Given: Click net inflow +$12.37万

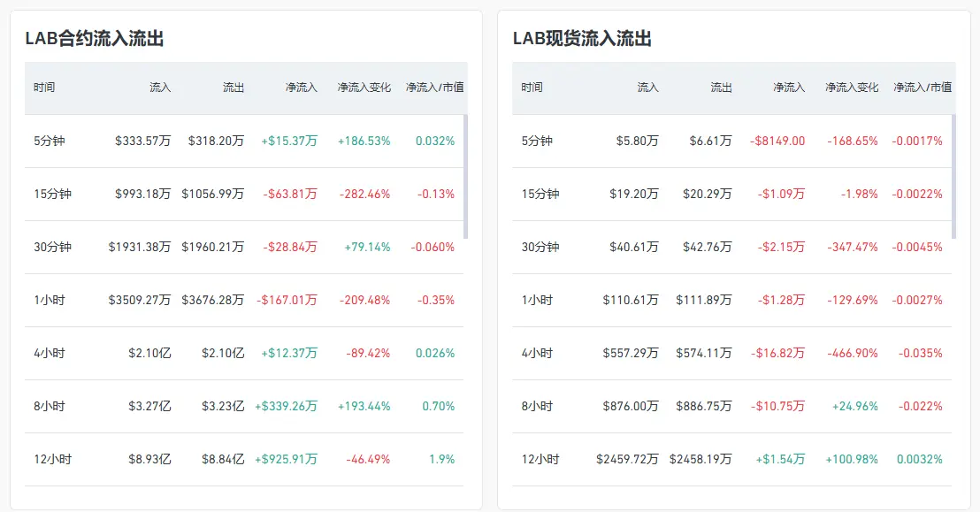Looking at the screenshot, I should coord(289,353).
